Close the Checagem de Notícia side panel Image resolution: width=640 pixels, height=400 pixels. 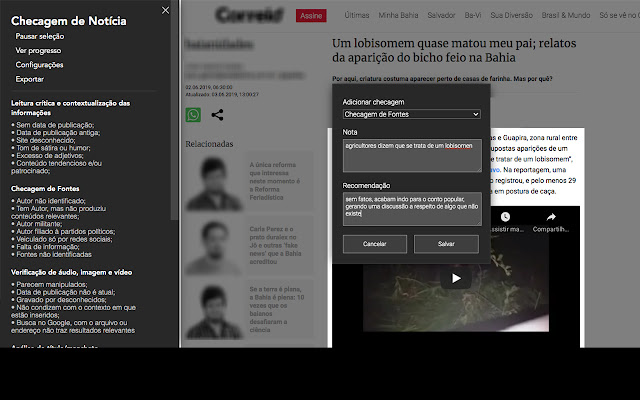[165, 10]
